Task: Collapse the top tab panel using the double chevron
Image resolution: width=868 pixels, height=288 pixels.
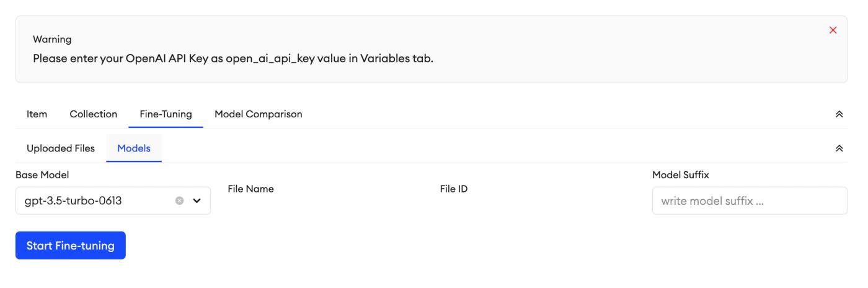Action: (839, 115)
